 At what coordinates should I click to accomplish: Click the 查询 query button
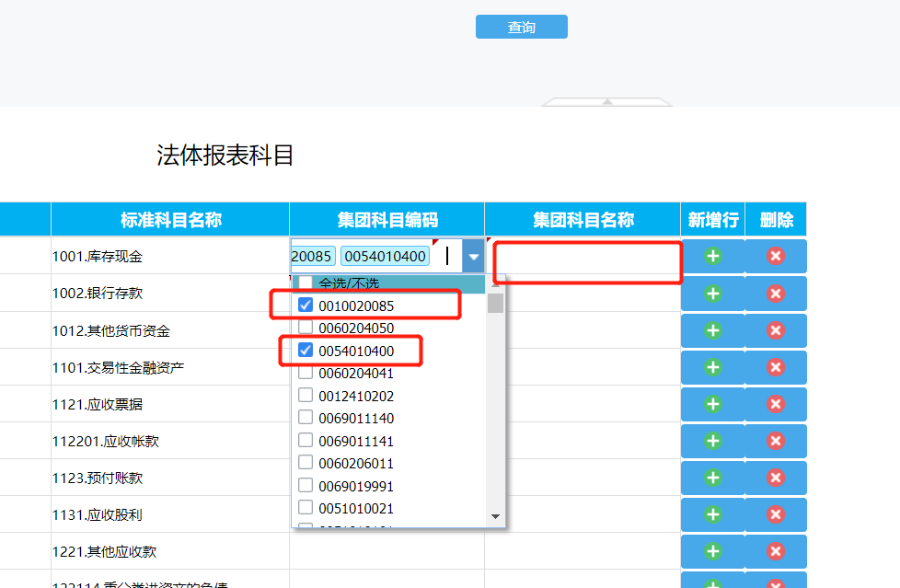[521, 27]
